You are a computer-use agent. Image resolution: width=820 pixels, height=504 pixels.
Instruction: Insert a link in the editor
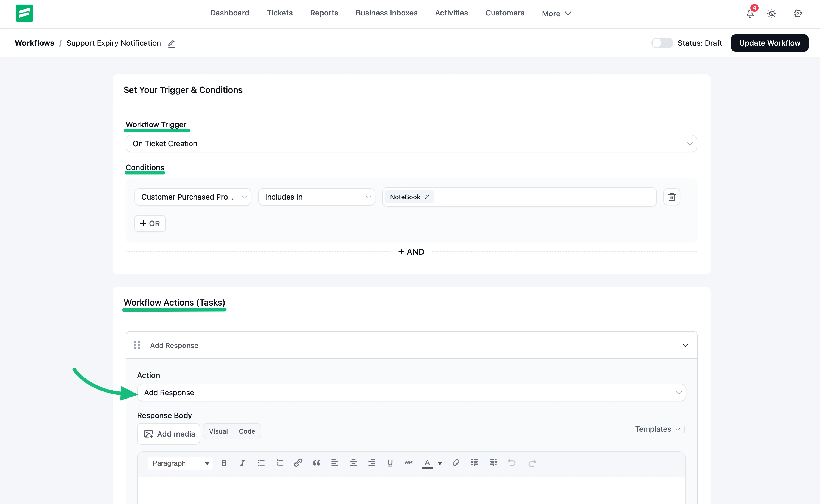tap(298, 463)
